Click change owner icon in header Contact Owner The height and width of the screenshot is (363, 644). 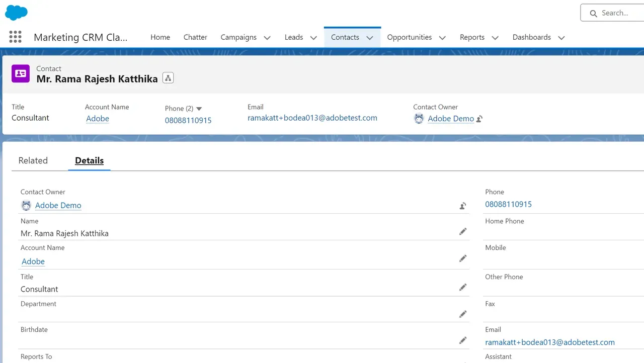coord(479,119)
